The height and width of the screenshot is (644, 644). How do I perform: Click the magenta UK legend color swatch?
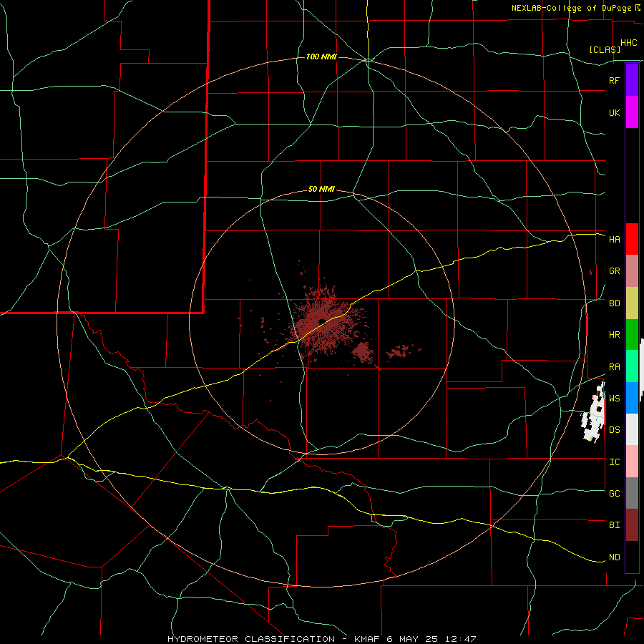632,112
